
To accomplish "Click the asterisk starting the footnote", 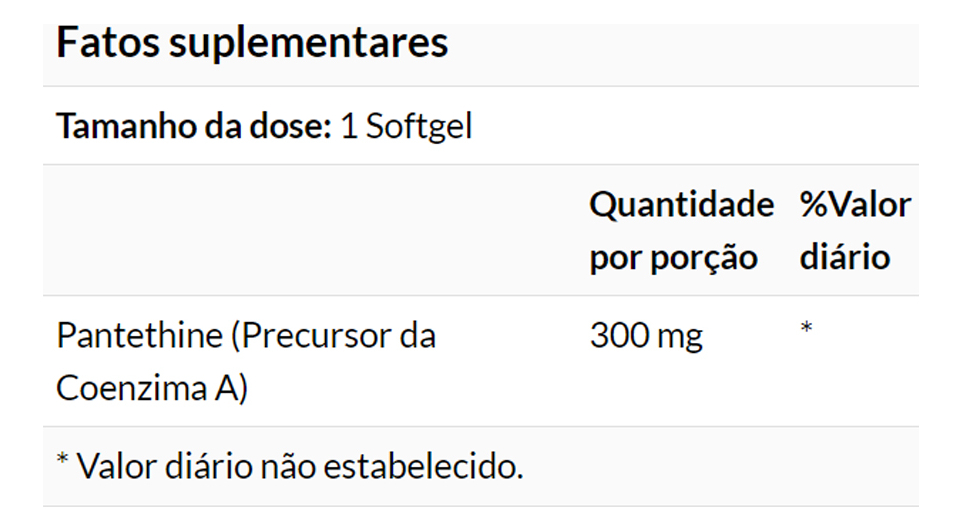I will point(62,461).
